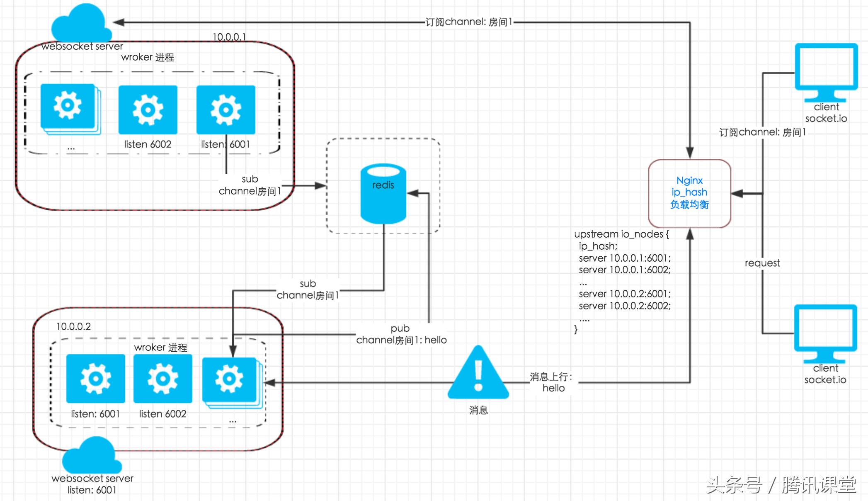This screenshot has width=868, height=501.
Task: Click the Nginx ip_hash 负载均衡 box
Action: [689, 193]
